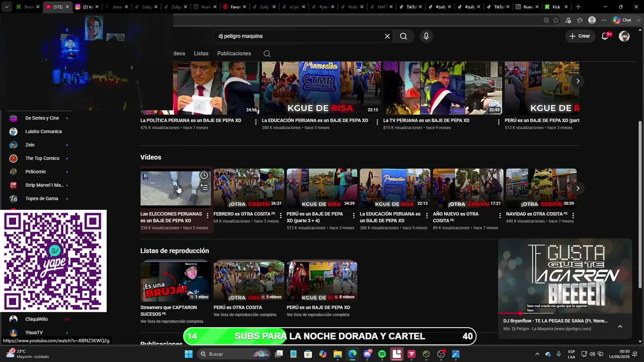644x362 pixels.
Task: Show next videos in the top carousel
Action: pyautogui.click(x=578, y=81)
